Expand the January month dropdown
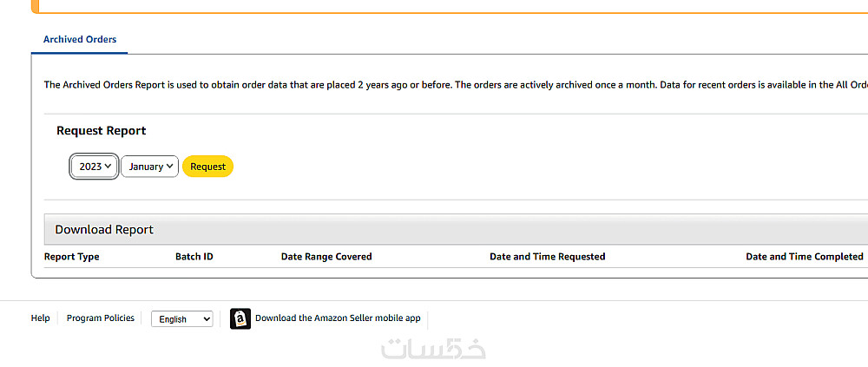 (149, 167)
